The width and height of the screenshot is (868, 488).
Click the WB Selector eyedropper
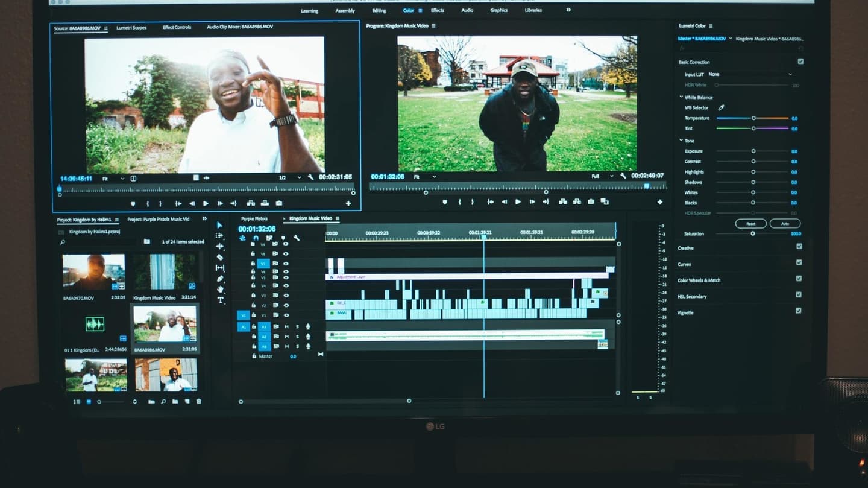721,107
